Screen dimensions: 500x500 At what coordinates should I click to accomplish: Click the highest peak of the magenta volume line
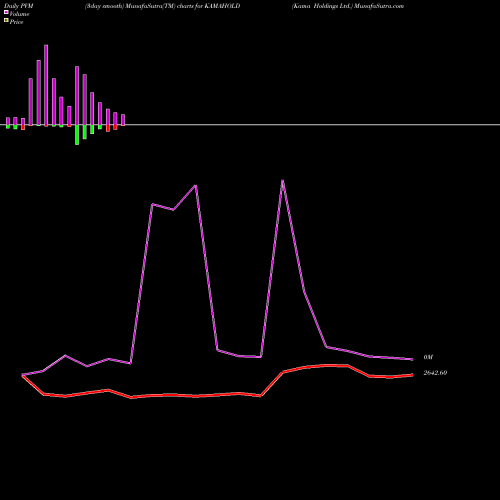pyautogui.click(x=283, y=181)
